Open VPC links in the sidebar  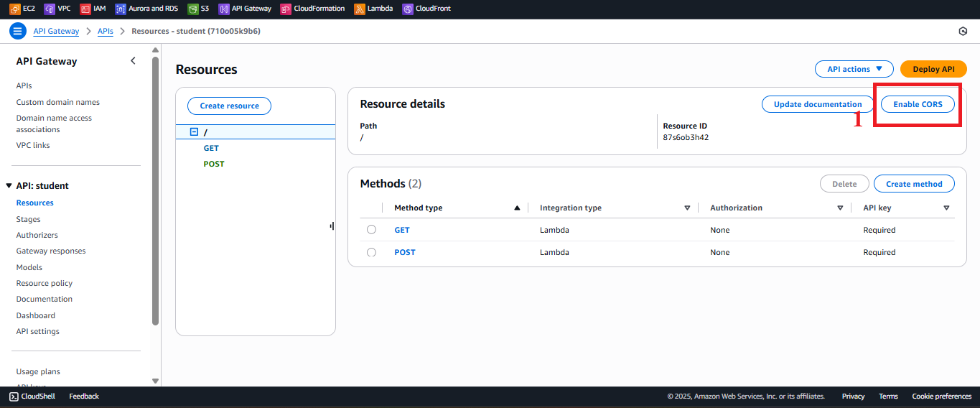[33, 145]
